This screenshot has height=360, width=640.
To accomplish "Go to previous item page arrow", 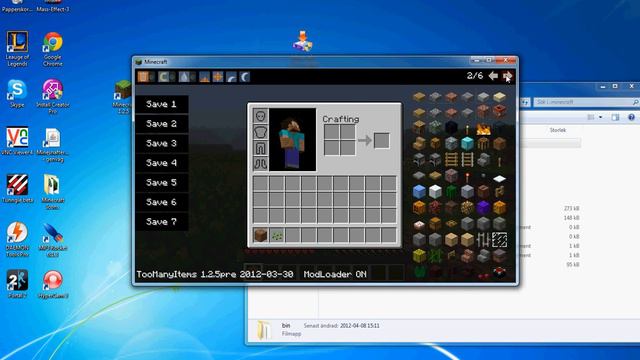I will coord(493,76).
